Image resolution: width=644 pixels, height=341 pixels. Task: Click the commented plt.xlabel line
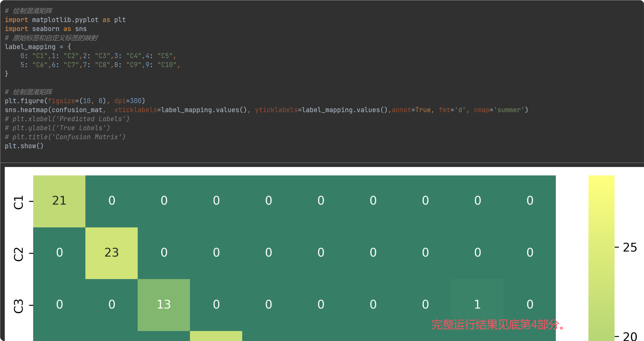click(x=67, y=119)
